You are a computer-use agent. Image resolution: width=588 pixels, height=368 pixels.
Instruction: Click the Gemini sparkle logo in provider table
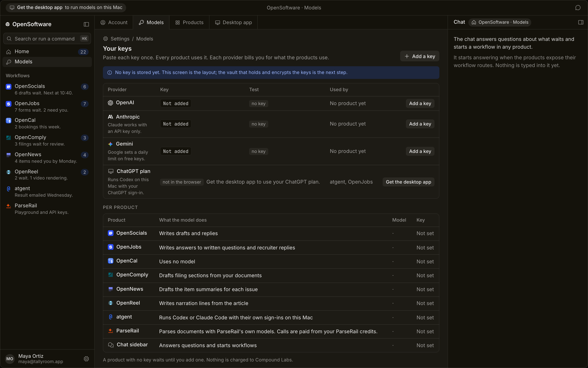(110, 144)
